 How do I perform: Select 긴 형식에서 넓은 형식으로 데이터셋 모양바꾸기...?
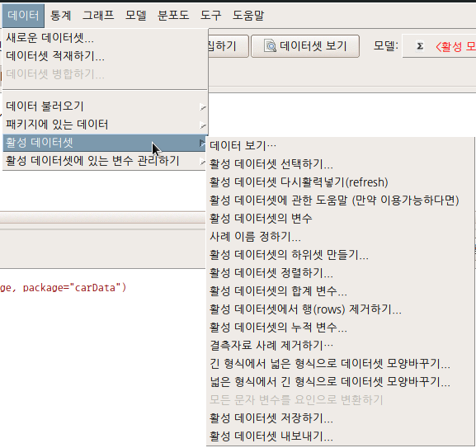[x=340, y=364]
